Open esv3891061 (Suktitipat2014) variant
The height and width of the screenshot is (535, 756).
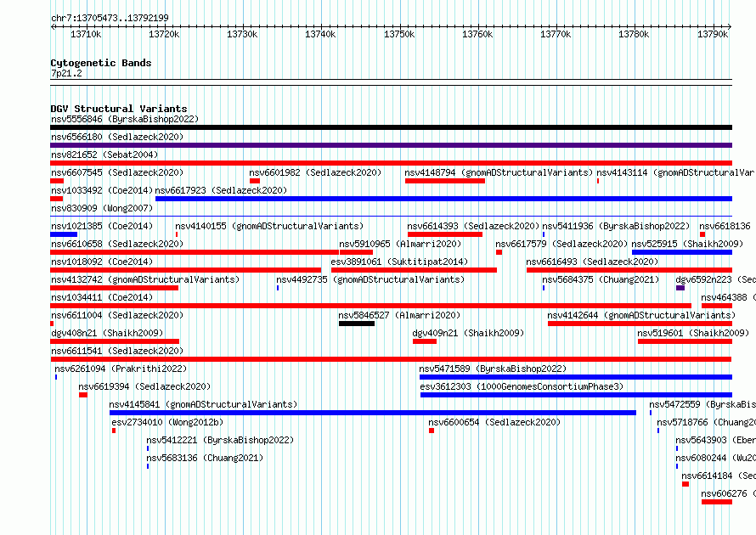coord(399,262)
